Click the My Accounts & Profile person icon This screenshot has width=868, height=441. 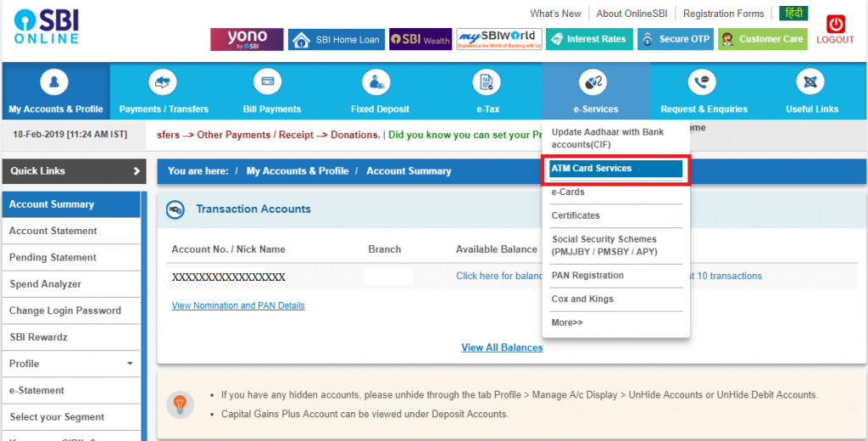point(54,82)
